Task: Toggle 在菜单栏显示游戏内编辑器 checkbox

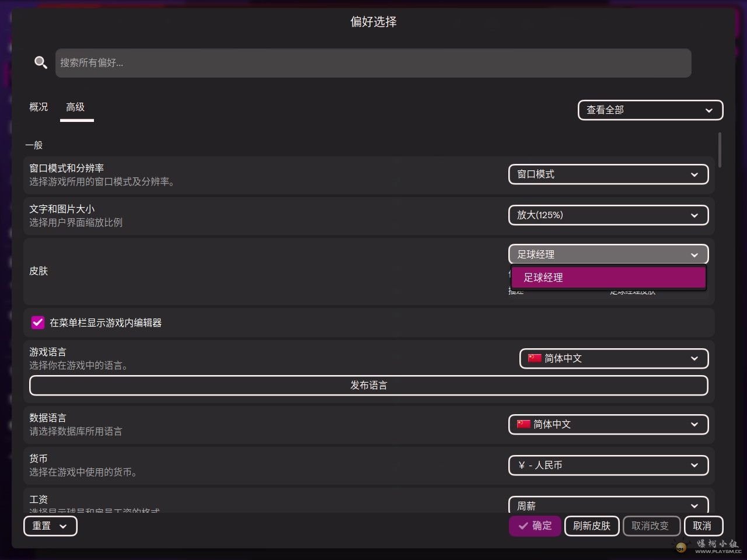Action: [38, 323]
